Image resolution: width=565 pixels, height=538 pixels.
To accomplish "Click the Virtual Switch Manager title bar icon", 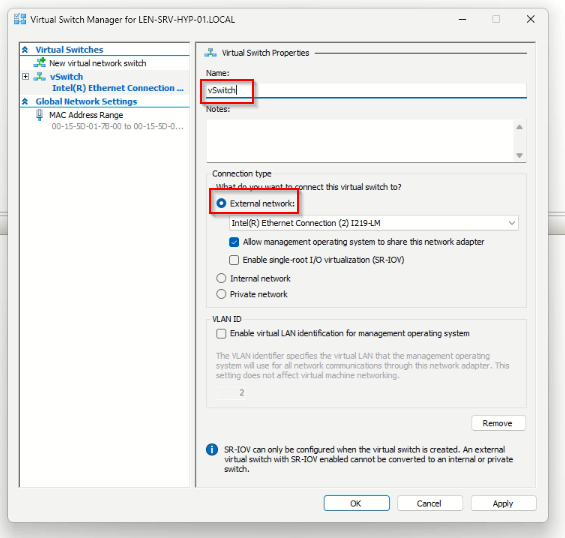I will tap(20, 19).
